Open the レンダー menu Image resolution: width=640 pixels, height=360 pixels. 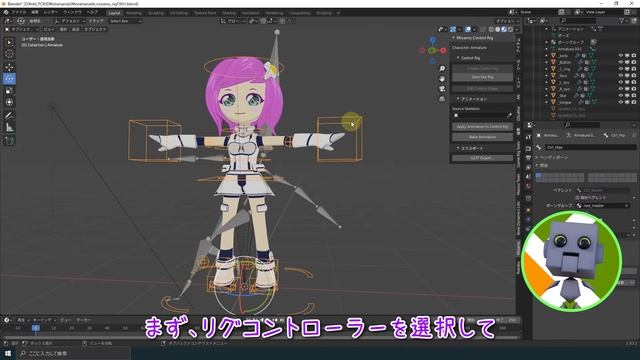(x=51, y=13)
